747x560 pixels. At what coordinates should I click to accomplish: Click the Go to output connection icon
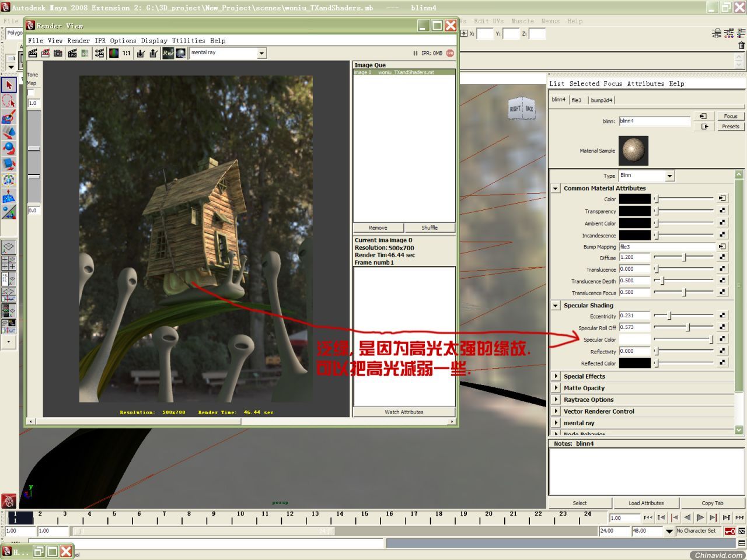703,126
